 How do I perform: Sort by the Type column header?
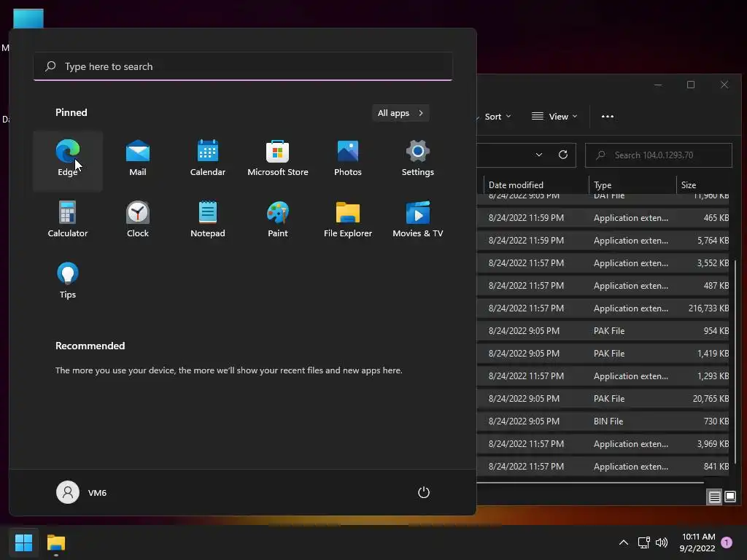[x=632, y=184]
